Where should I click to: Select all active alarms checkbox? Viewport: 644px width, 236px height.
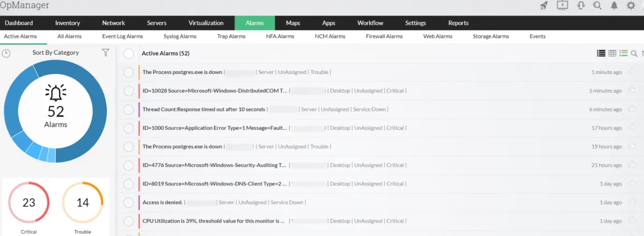coord(128,54)
